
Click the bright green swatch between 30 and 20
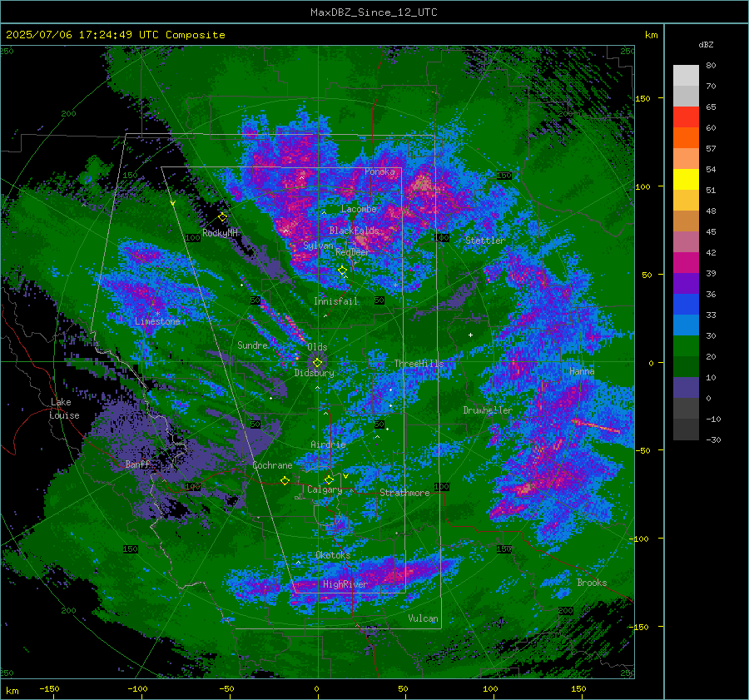click(686, 346)
